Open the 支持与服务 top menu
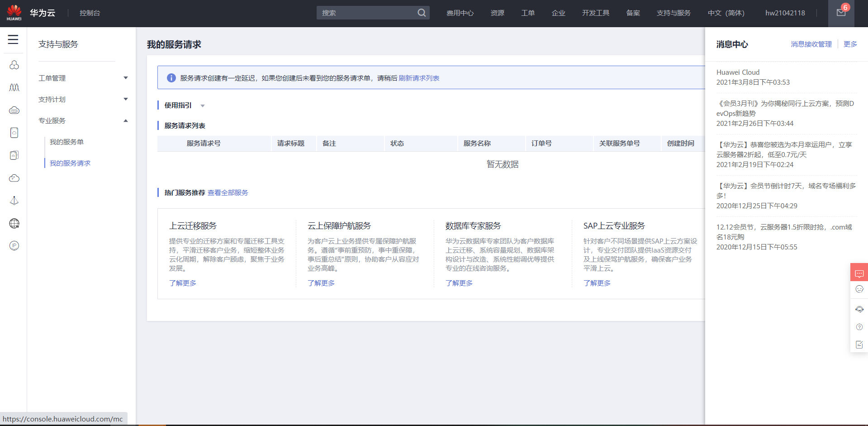 click(x=674, y=13)
